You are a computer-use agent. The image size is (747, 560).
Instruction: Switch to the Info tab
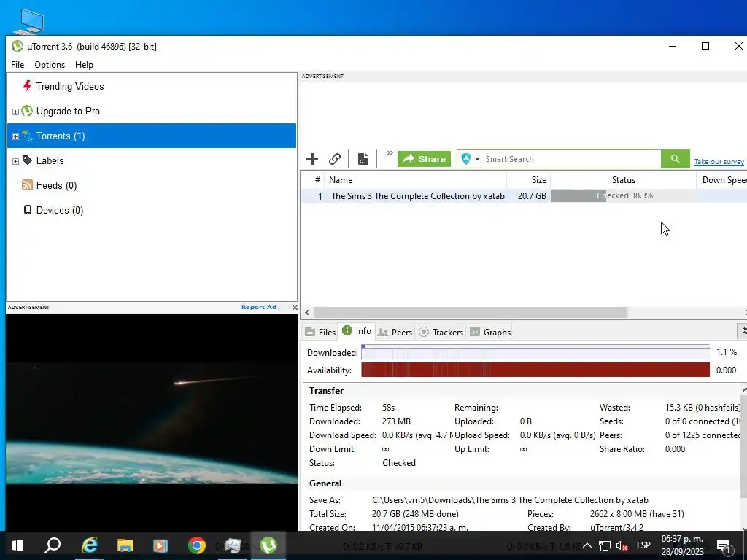tap(357, 331)
